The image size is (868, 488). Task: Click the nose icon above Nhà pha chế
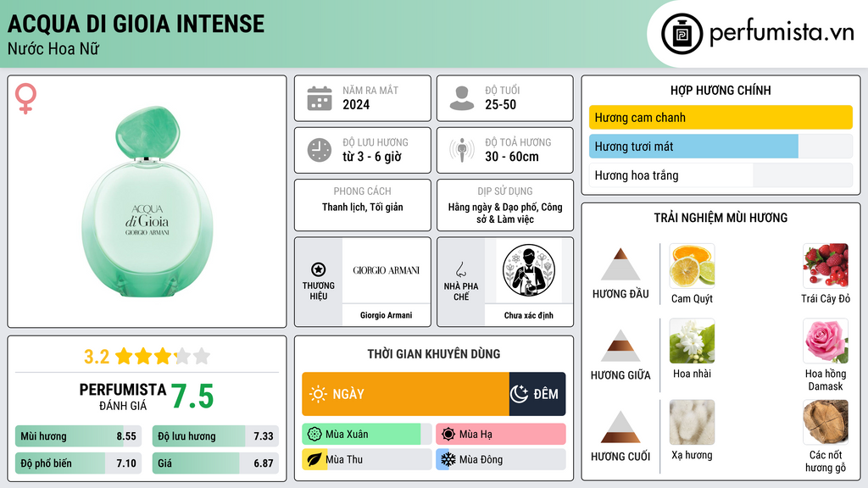[x=460, y=269]
